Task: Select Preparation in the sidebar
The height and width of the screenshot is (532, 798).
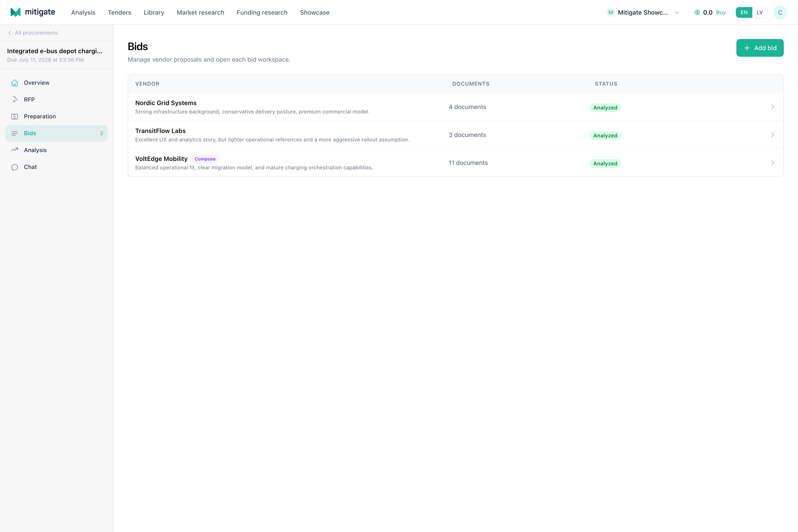Action: (56, 116)
